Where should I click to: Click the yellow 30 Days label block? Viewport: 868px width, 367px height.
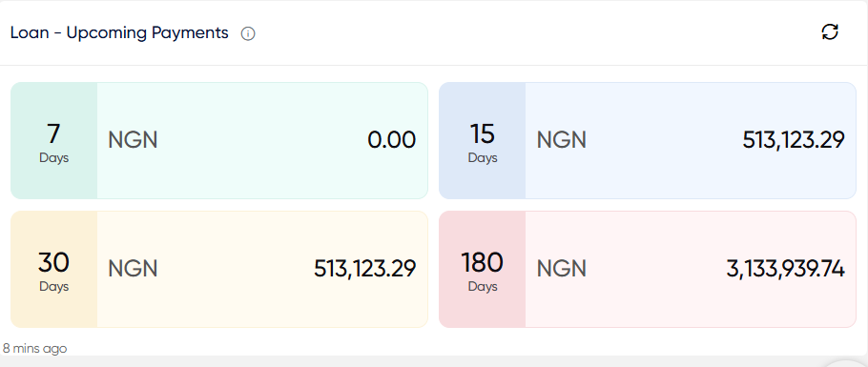[53, 269]
